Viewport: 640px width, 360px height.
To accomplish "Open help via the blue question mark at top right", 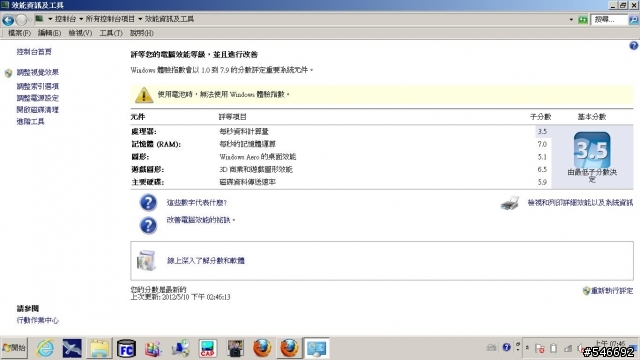I will tap(633, 46).
